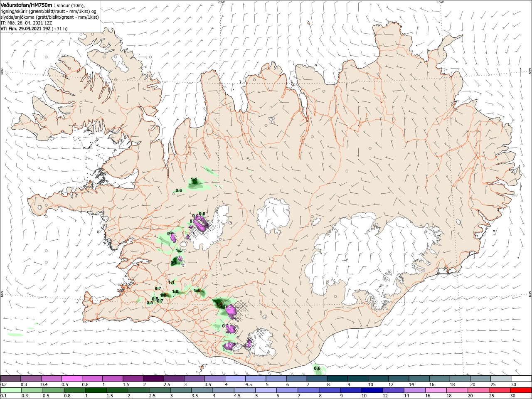
Task: Select the medium green 0.5 swatch in lower legend
Action: (53, 390)
